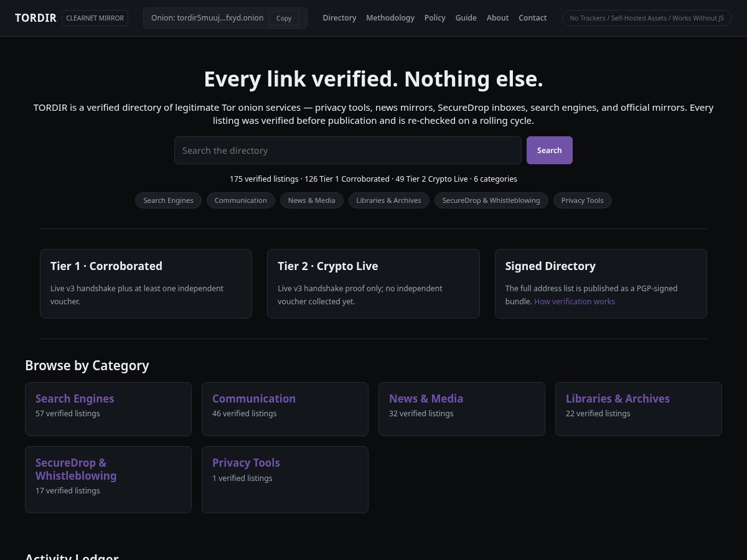Click the Signed Directory card heading
Image resolution: width=747 pixels, height=560 pixels.
click(x=550, y=266)
